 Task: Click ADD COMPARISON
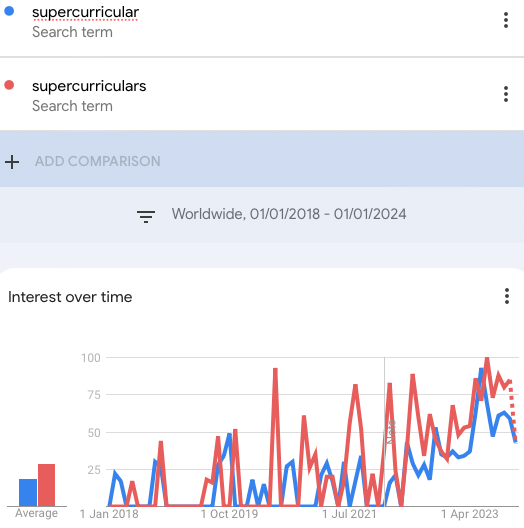tap(98, 161)
